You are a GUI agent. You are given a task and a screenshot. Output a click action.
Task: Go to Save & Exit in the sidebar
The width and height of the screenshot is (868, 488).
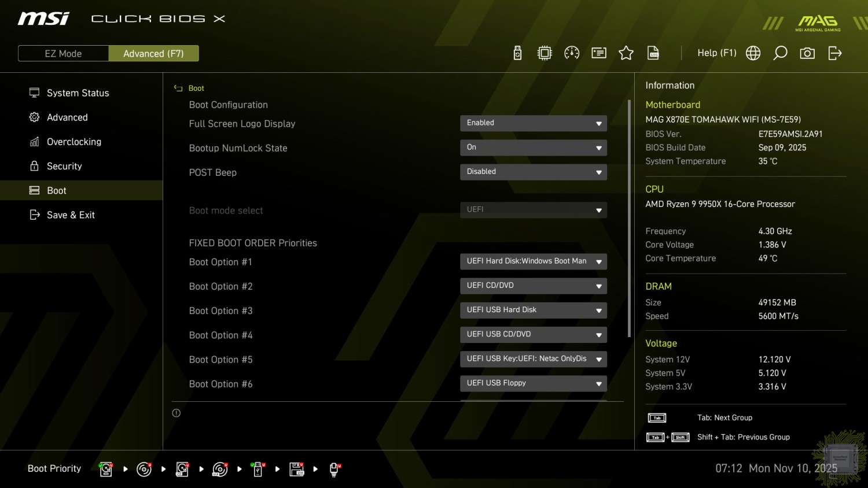pos(71,215)
